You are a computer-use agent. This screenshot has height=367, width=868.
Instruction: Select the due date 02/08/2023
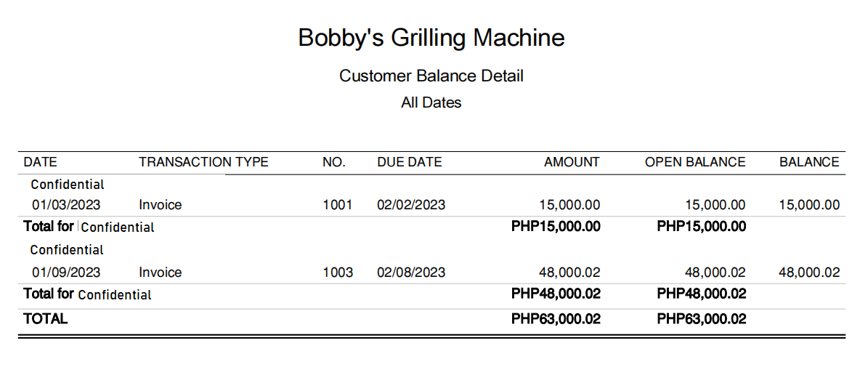pyautogui.click(x=411, y=273)
